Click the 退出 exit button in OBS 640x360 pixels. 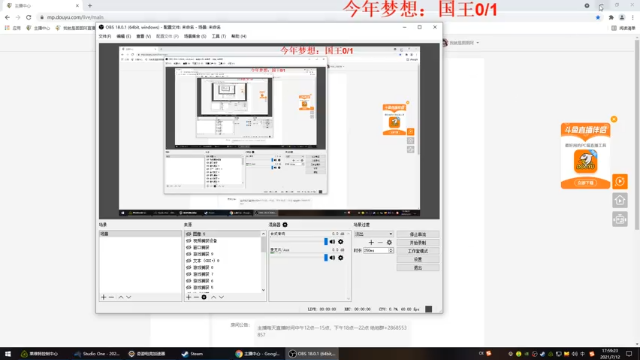(x=418, y=268)
